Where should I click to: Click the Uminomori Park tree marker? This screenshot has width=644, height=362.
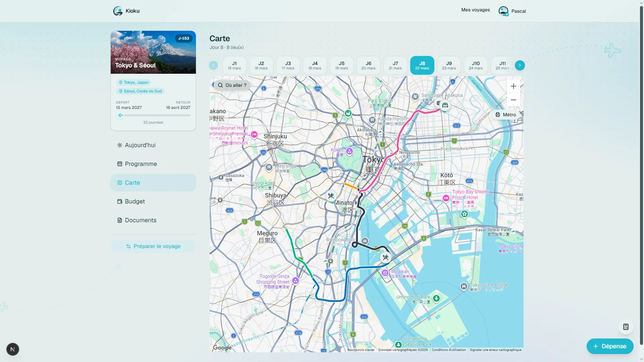click(436, 298)
